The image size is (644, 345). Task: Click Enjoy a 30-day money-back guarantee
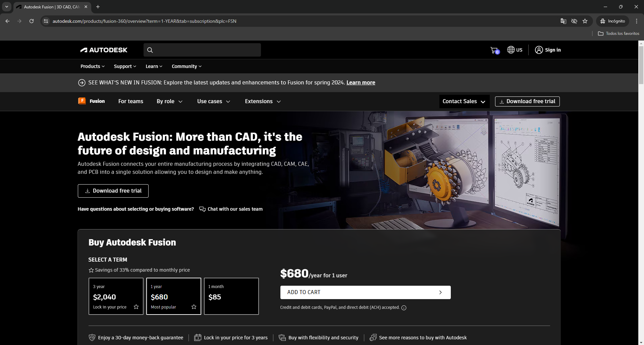[141, 338]
